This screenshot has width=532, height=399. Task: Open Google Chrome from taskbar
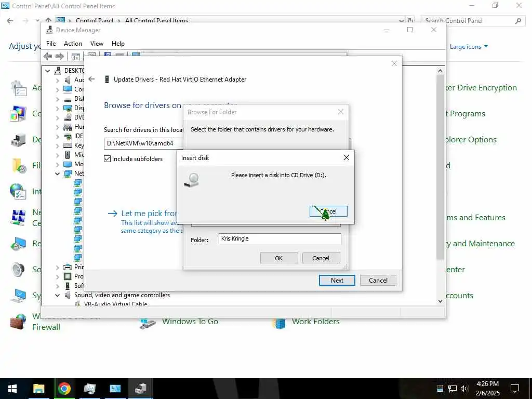[64, 389]
